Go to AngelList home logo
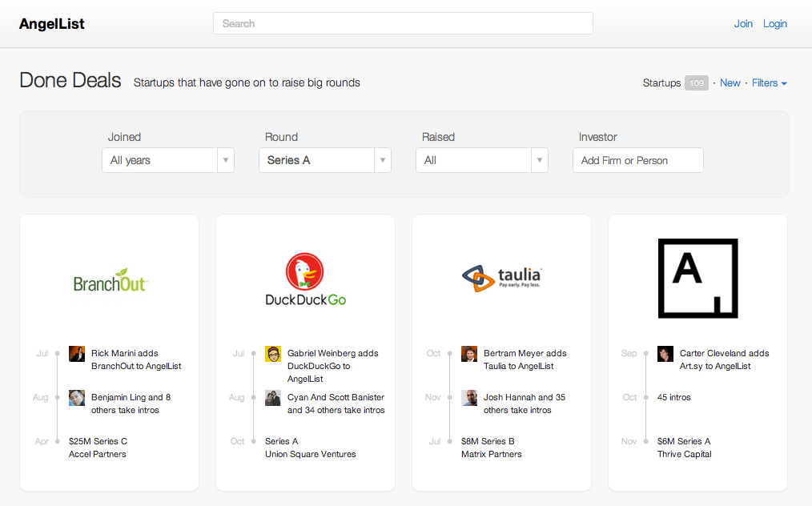 pyautogui.click(x=52, y=24)
